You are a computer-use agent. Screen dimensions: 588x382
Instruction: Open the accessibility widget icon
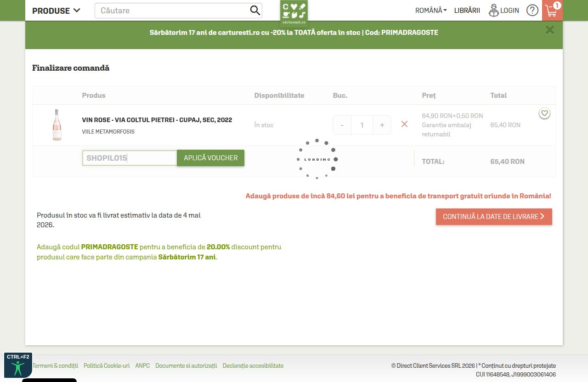(x=18, y=365)
